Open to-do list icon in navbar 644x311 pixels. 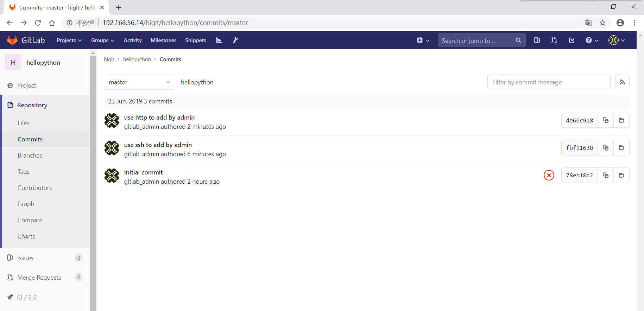(571, 40)
